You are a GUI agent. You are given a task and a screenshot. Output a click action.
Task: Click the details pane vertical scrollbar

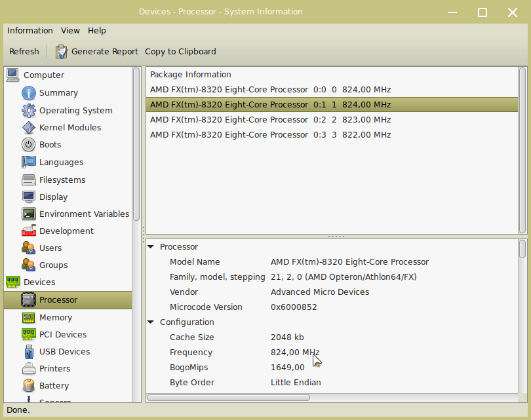click(522, 249)
